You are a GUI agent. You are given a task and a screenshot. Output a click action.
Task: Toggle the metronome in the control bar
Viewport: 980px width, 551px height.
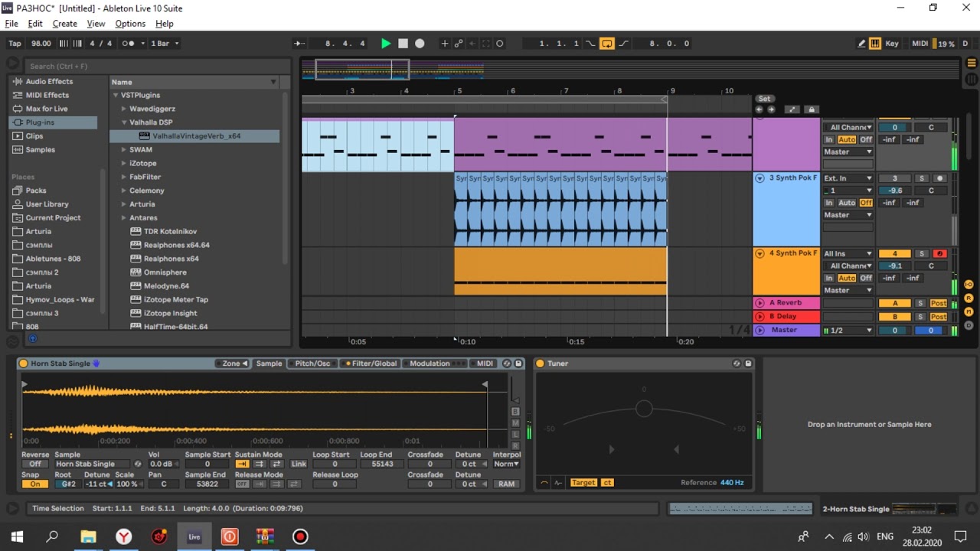tap(129, 44)
